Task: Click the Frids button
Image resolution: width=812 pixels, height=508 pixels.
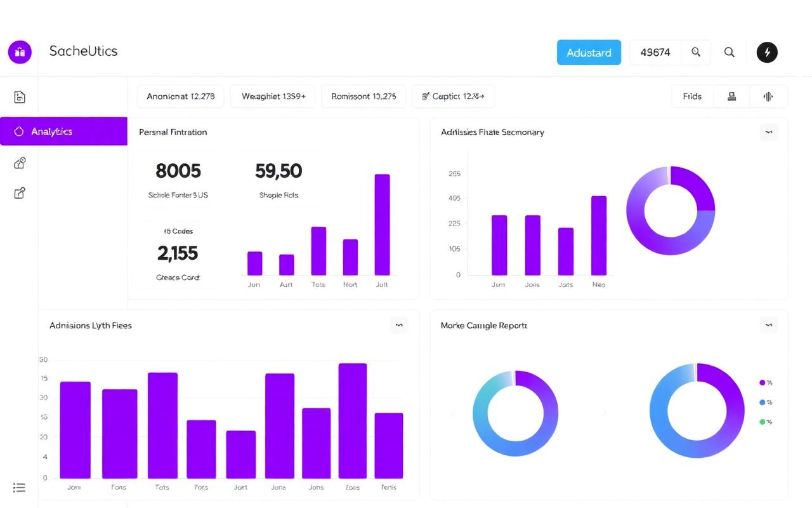Action: point(692,97)
